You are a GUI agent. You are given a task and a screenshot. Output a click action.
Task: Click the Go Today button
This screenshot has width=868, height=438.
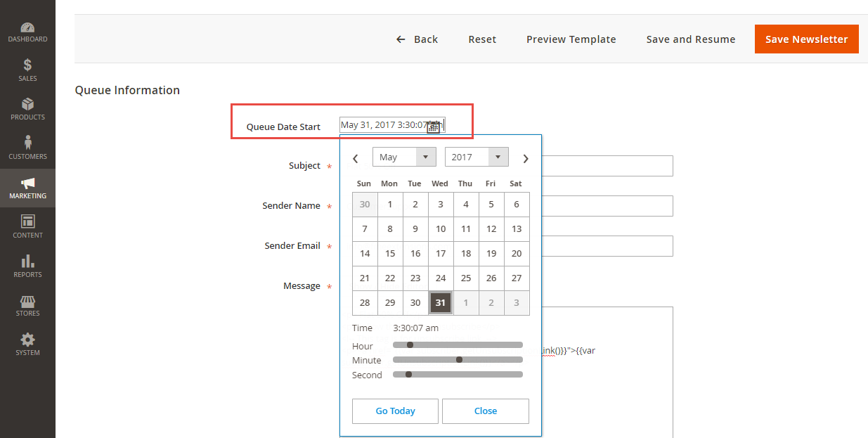[395, 411]
